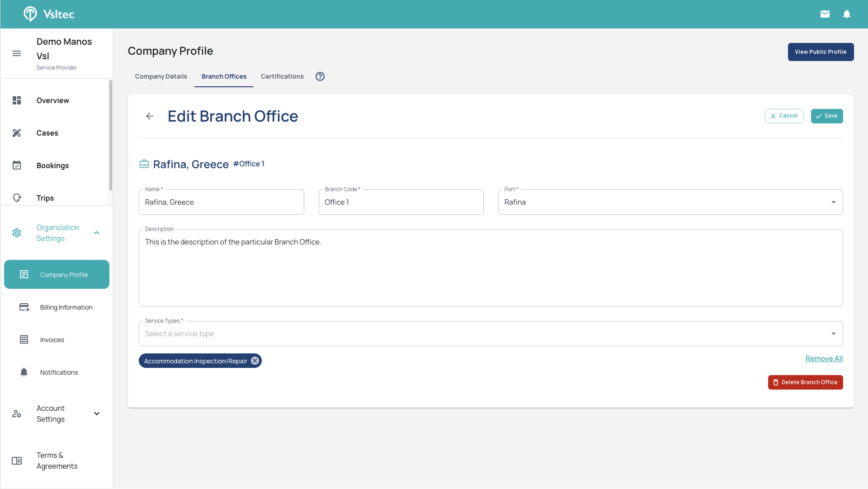The height and width of the screenshot is (489, 868).
Task: Click the Bookings calendar icon
Action: point(17,165)
